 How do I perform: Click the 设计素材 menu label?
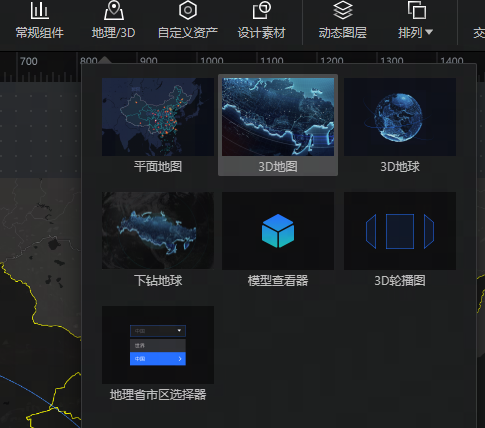262,33
